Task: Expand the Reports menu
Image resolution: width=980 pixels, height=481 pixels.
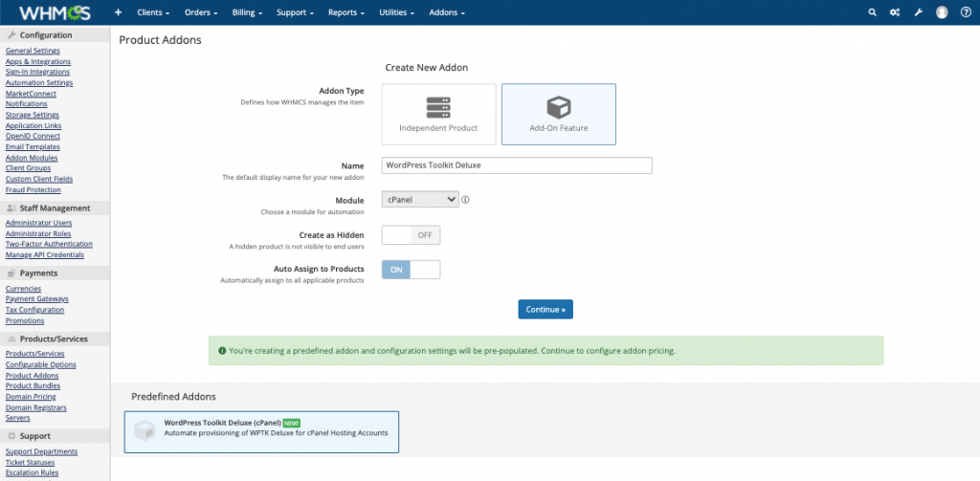Action: click(x=346, y=12)
